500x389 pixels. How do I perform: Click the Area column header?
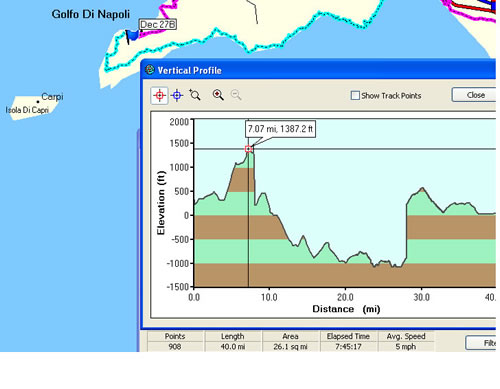(x=290, y=336)
